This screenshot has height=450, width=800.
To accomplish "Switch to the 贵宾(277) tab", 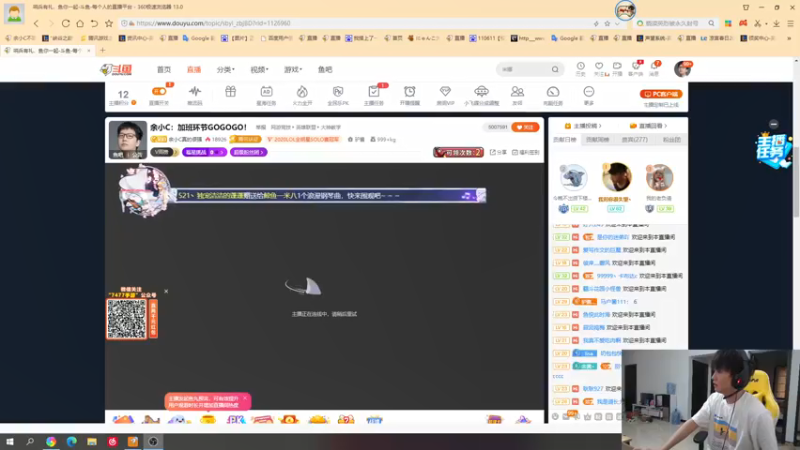I will (x=634, y=139).
